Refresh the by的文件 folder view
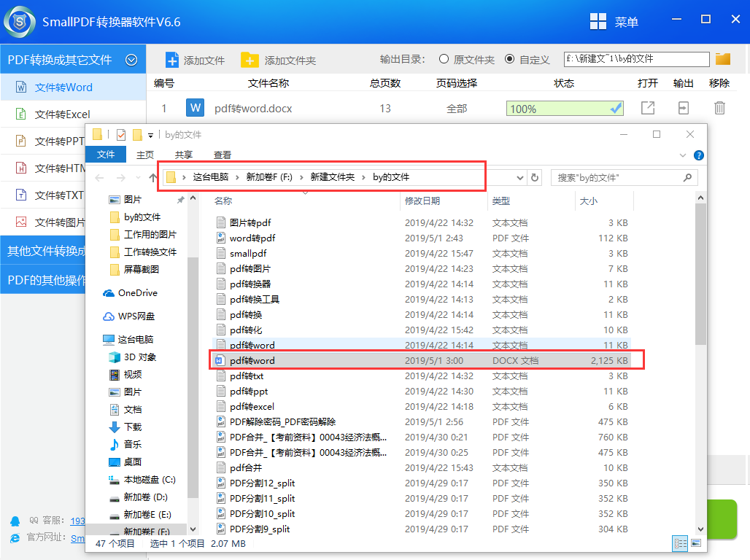 pos(535,177)
